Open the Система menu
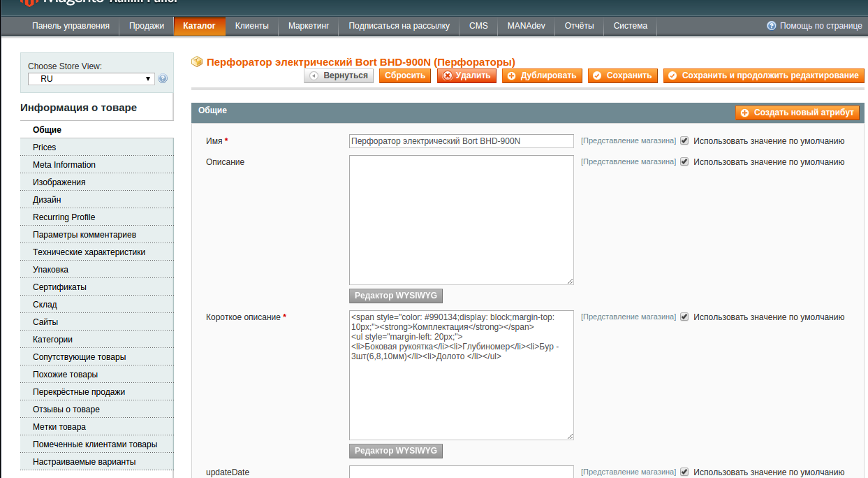This screenshot has width=868, height=478. tap(631, 26)
